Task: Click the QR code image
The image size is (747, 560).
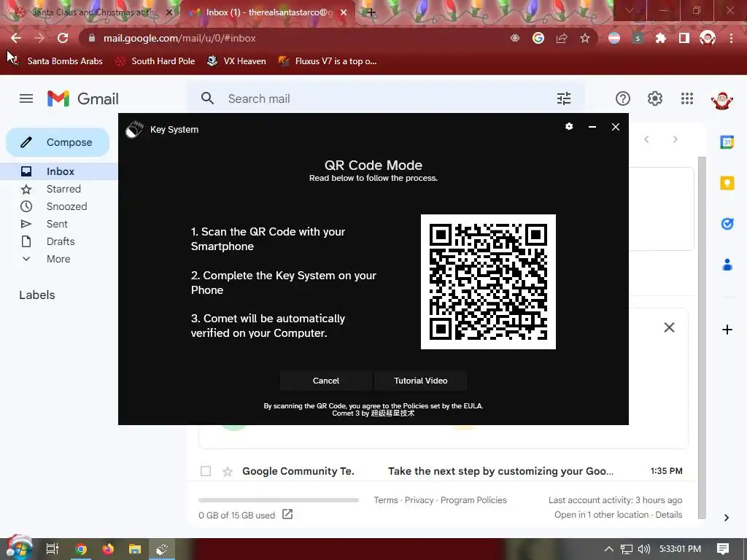Action: coord(488,281)
